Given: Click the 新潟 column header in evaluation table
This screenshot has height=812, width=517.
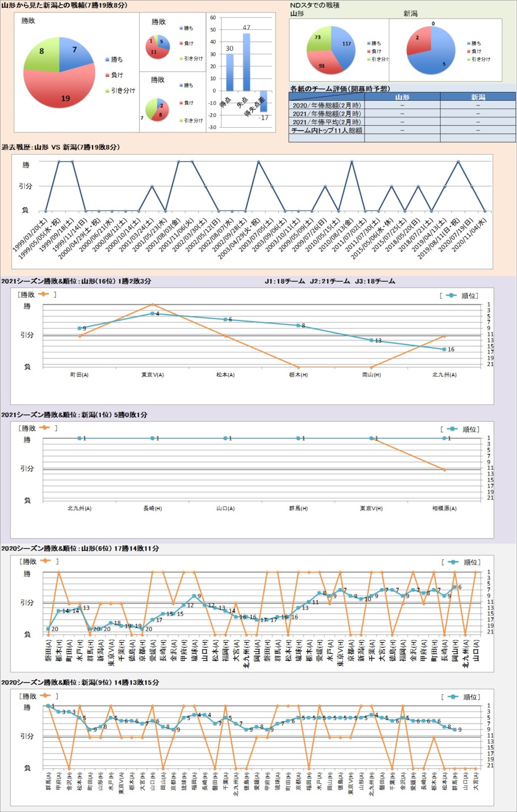Looking at the screenshot, I should pos(478,97).
